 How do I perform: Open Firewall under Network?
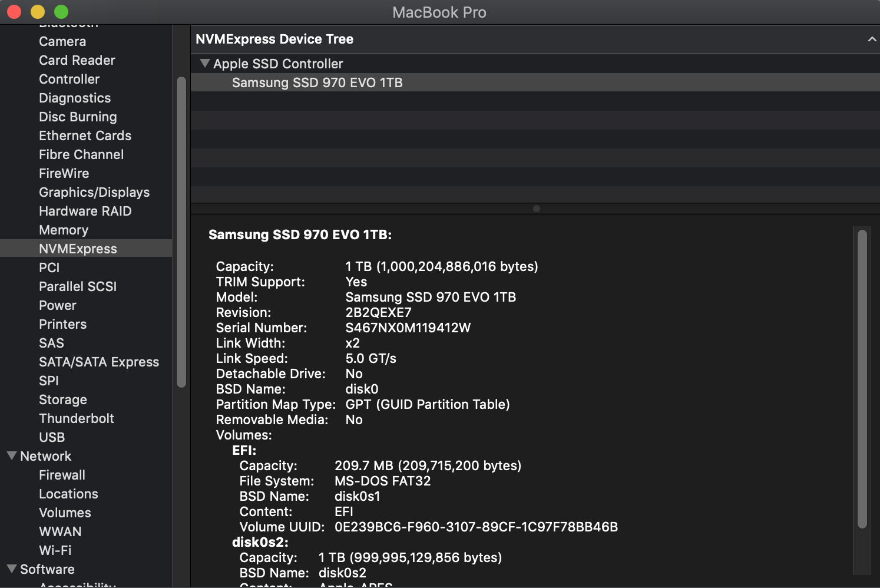62,475
